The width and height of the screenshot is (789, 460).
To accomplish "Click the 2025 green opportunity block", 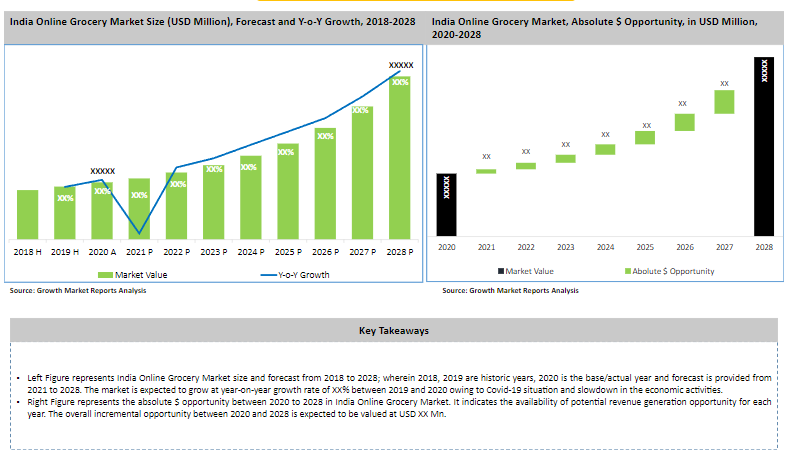I will pyautogui.click(x=645, y=138).
